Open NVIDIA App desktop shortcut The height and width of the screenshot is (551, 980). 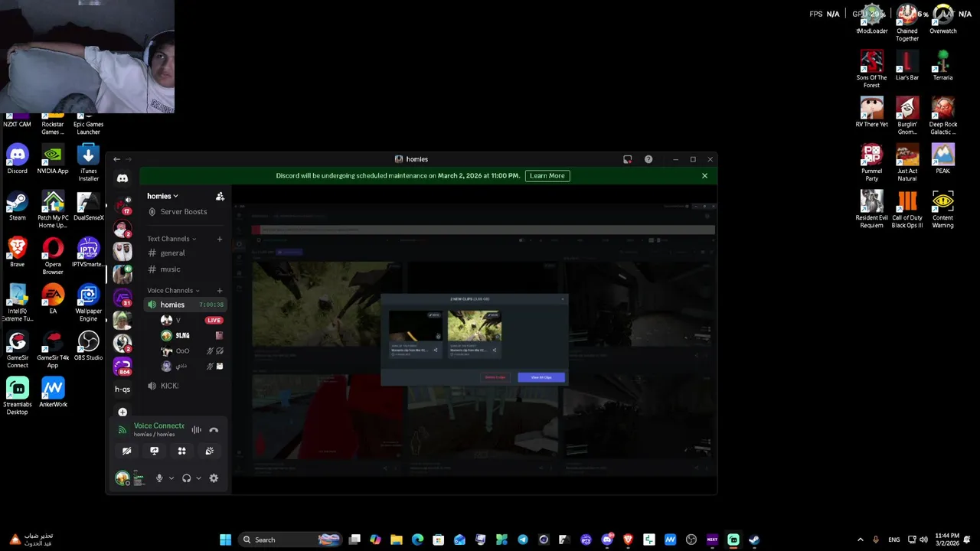tap(53, 159)
